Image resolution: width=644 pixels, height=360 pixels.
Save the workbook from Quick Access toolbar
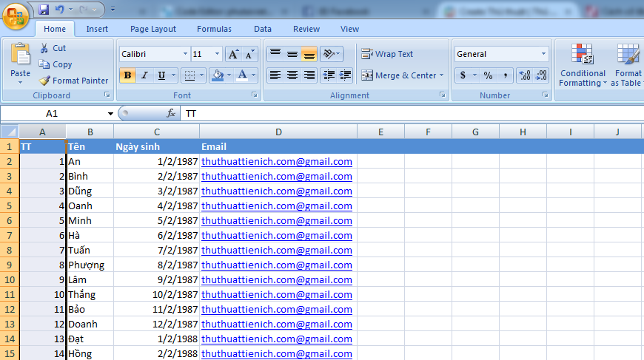(x=44, y=10)
